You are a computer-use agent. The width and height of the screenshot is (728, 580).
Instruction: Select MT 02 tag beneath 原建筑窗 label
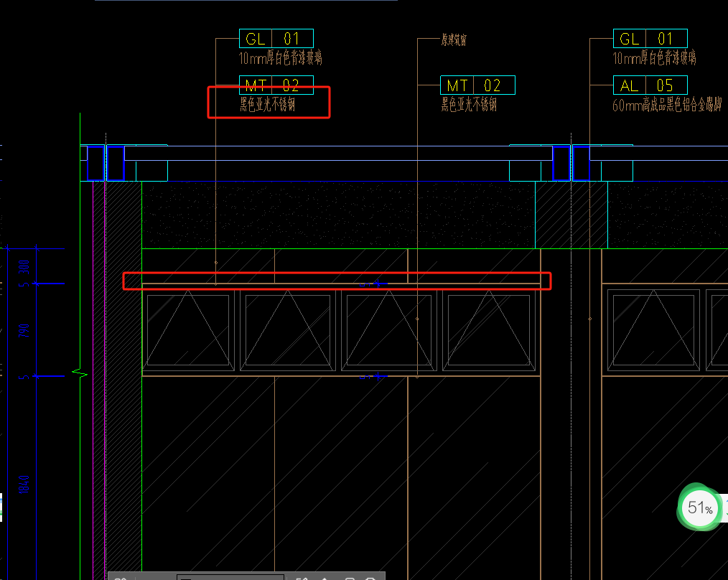click(477, 85)
